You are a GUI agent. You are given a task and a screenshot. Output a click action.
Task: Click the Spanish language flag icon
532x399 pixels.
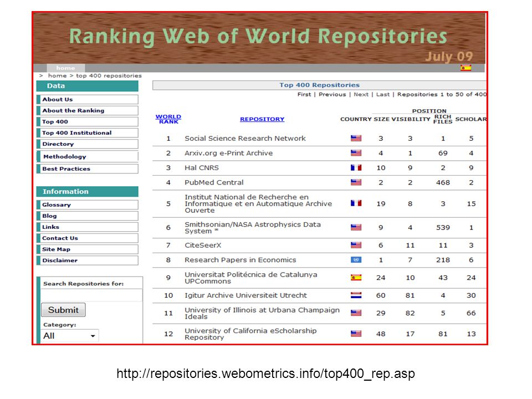click(465, 68)
